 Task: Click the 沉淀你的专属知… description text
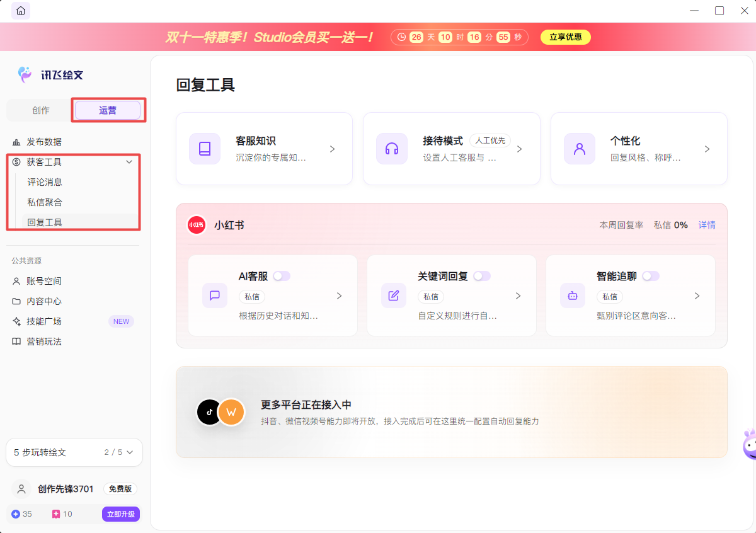tap(271, 158)
